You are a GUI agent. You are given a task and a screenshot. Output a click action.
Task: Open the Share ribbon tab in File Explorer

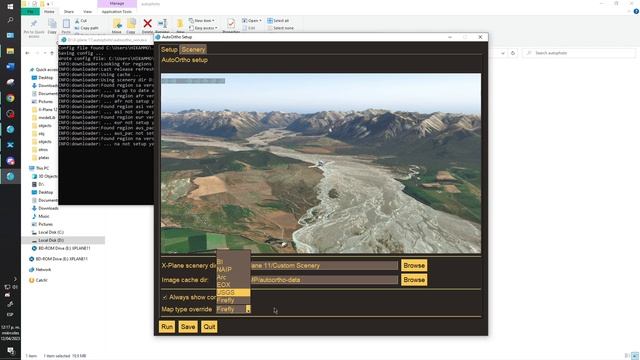pyautogui.click(x=69, y=12)
